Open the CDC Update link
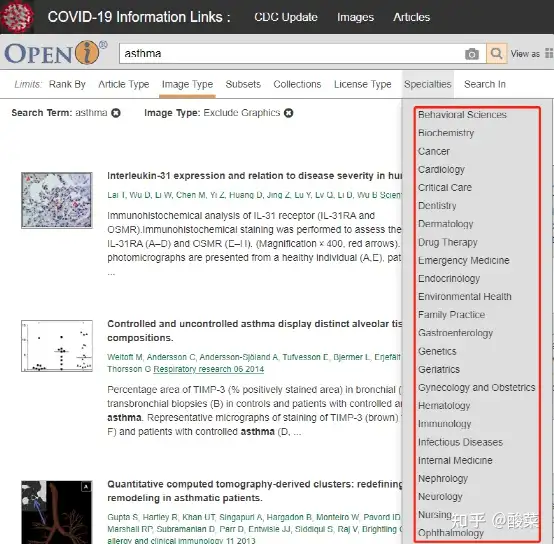 pos(286,17)
